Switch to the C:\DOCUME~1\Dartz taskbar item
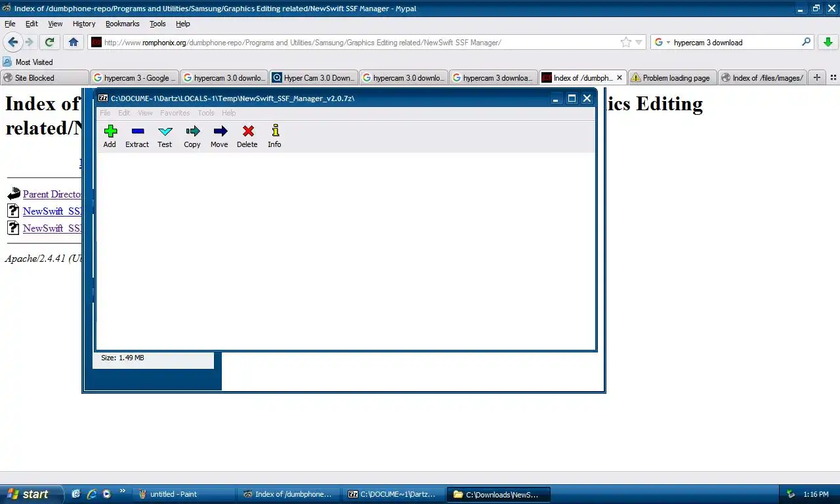This screenshot has height=504, width=840. tap(394, 494)
